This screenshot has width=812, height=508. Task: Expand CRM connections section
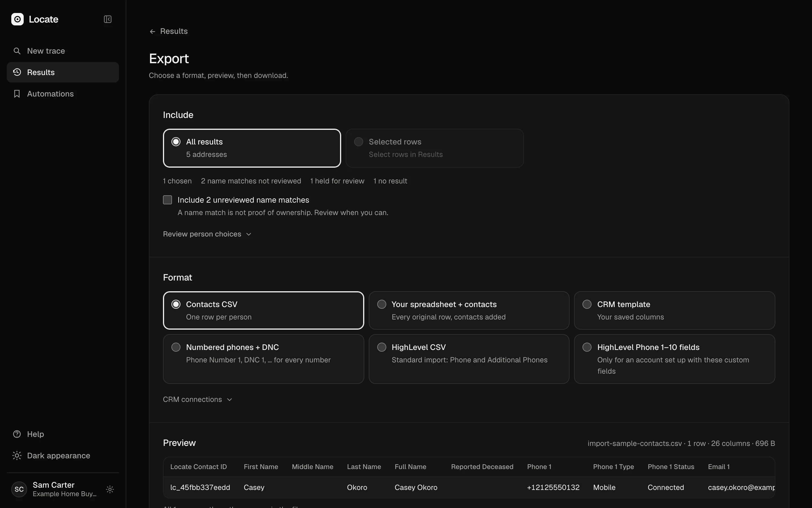(198, 399)
